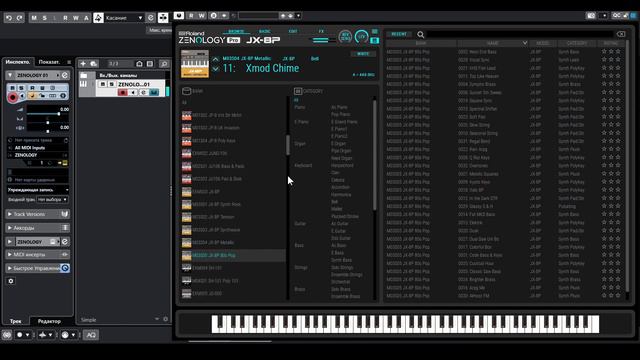This screenshot has height=360, width=640.
Task: Click the LEV level knob in Zenology
Action: click(361, 37)
